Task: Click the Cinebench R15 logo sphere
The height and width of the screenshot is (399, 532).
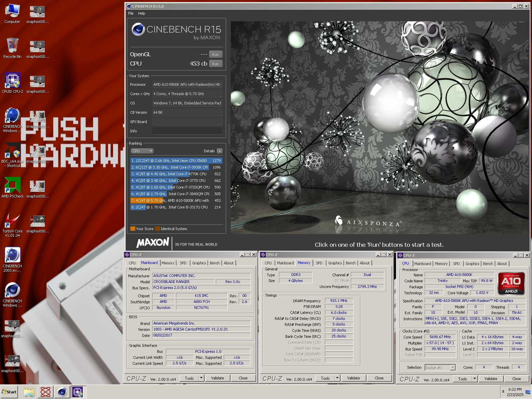Action: tap(138, 29)
